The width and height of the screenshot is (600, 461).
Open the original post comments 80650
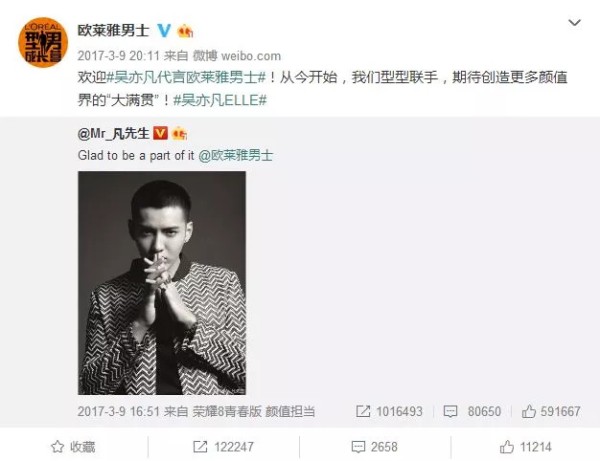472,412
